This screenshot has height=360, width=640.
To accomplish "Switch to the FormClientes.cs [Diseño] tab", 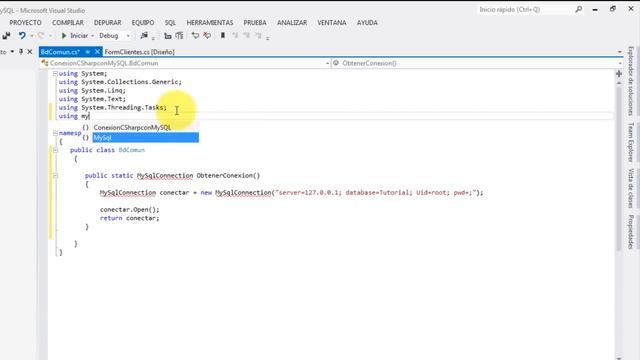I will [x=140, y=52].
